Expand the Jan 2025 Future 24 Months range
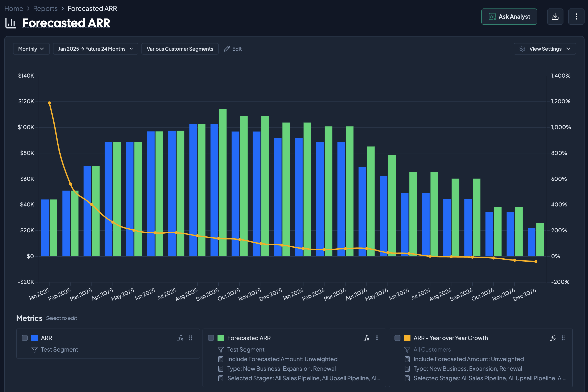The height and width of the screenshot is (392, 588). pyautogui.click(x=95, y=49)
